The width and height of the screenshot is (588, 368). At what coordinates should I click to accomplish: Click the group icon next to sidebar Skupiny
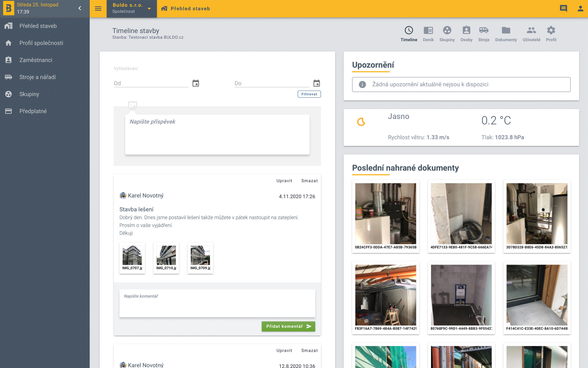pyautogui.click(x=8, y=94)
